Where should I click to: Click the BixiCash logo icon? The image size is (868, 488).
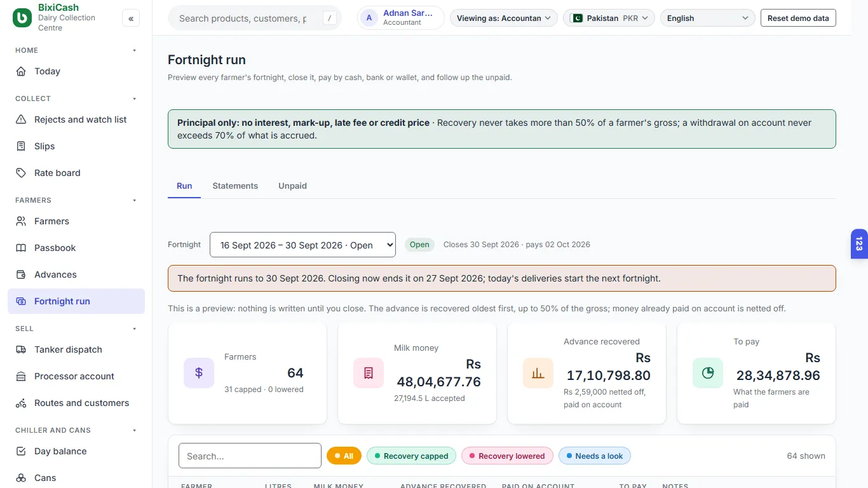(22, 18)
